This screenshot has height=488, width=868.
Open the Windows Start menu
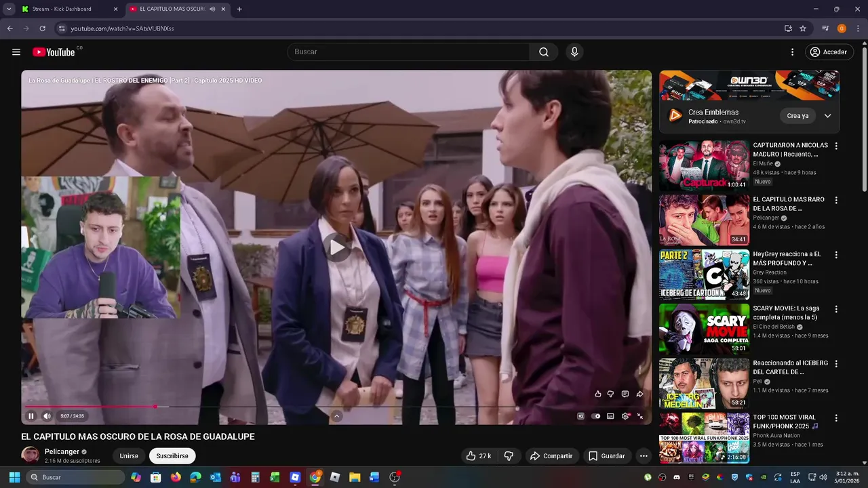tap(14, 477)
